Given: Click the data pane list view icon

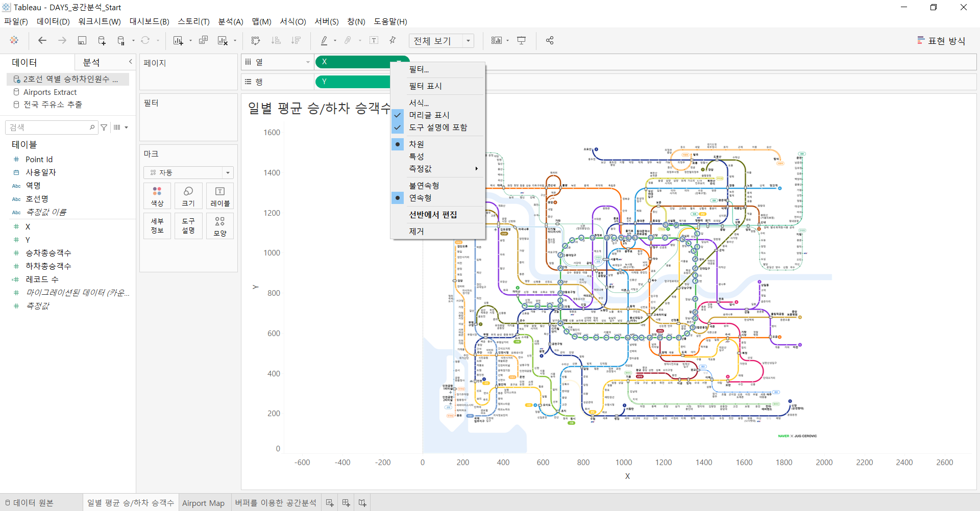Looking at the screenshot, I should (x=117, y=127).
